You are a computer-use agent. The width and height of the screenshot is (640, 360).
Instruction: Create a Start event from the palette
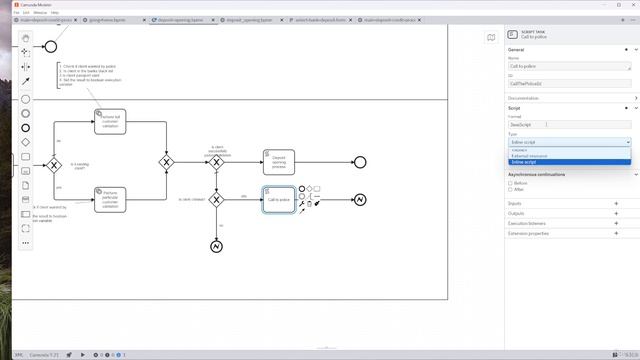[25, 99]
